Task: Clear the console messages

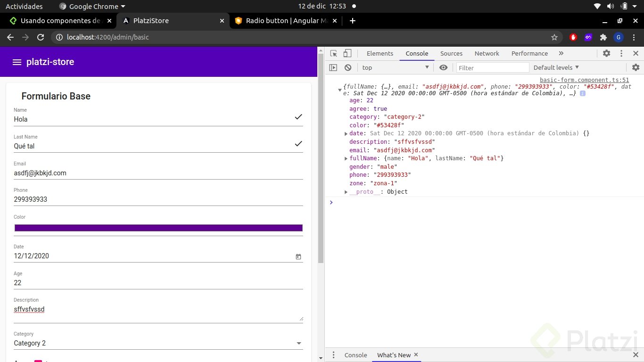Action: pos(347,67)
